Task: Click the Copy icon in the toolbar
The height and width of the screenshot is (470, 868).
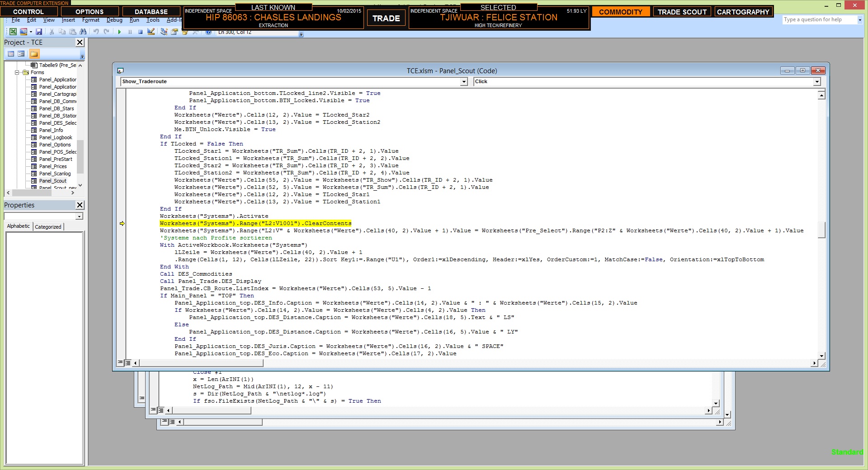Action: (62, 32)
